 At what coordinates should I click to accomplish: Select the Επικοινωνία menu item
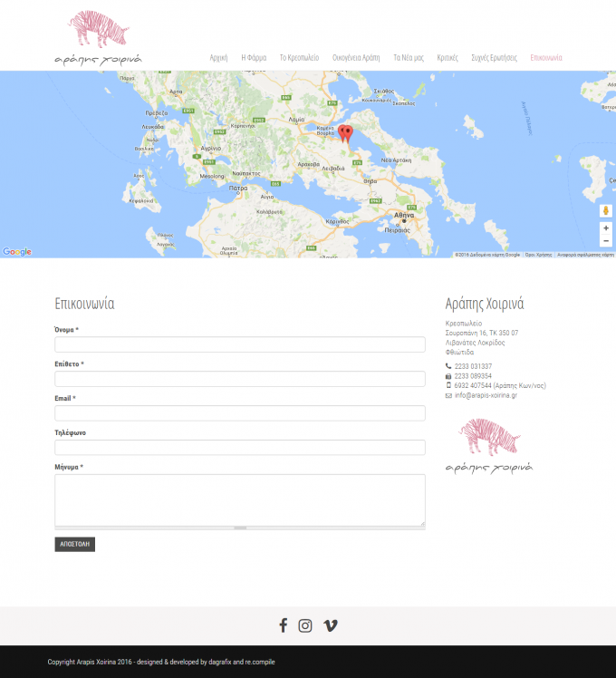(546, 57)
